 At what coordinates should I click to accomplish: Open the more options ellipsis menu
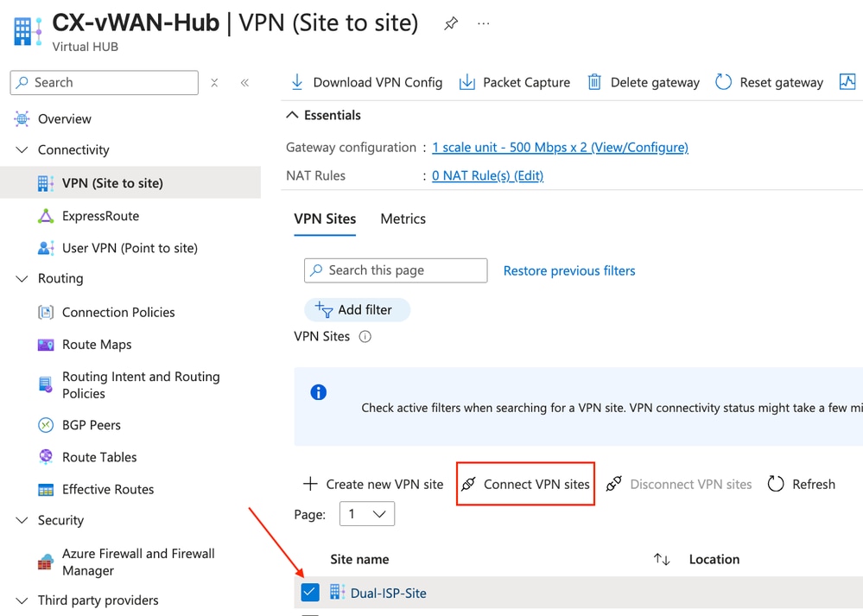483,23
